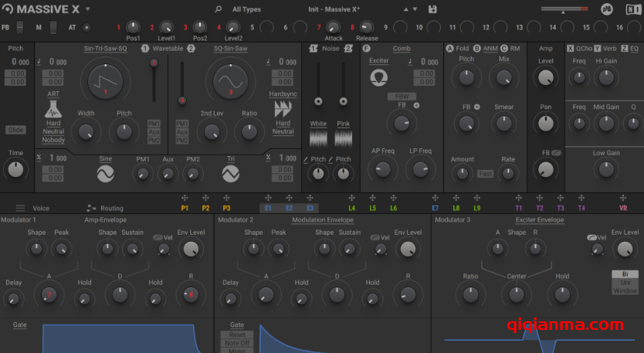Select the Bi mode in Exciter Envelope

pos(625,274)
